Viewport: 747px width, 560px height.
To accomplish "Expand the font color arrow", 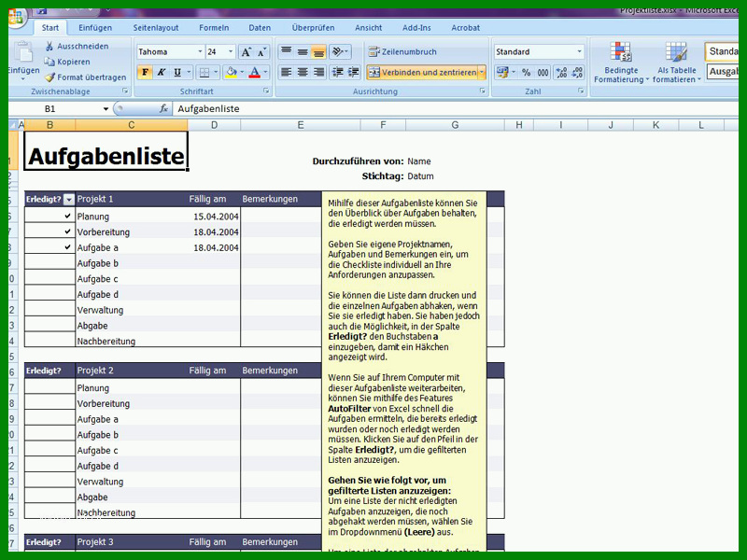I will 265,73.
